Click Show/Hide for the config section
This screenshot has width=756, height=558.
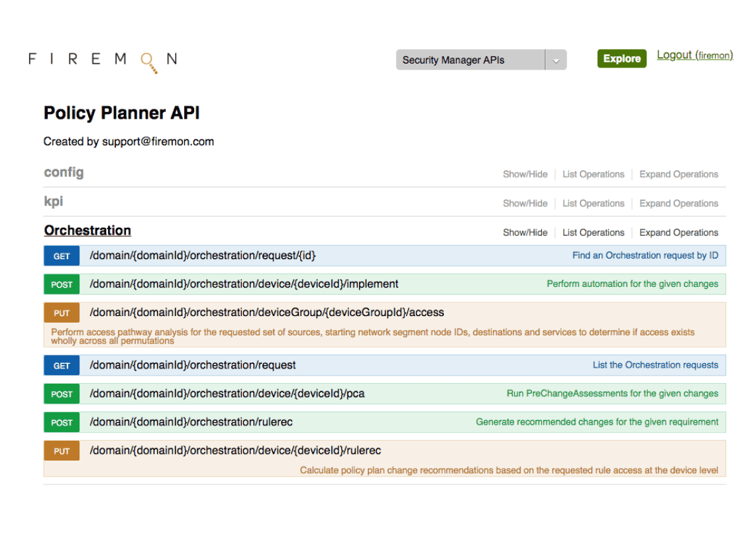pyautogui.click(x=525, y=174)
